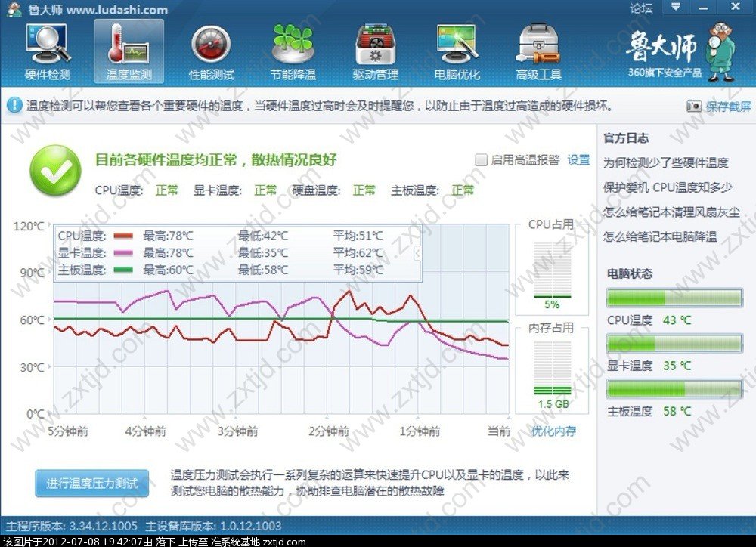Click the 35 ℃ graphics temperature reading
The width and height of the screenshot is (756, 547).
677,366
